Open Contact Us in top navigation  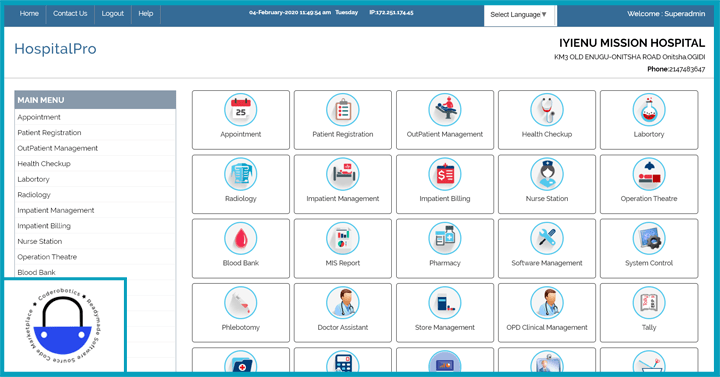(x=70, y=14)
